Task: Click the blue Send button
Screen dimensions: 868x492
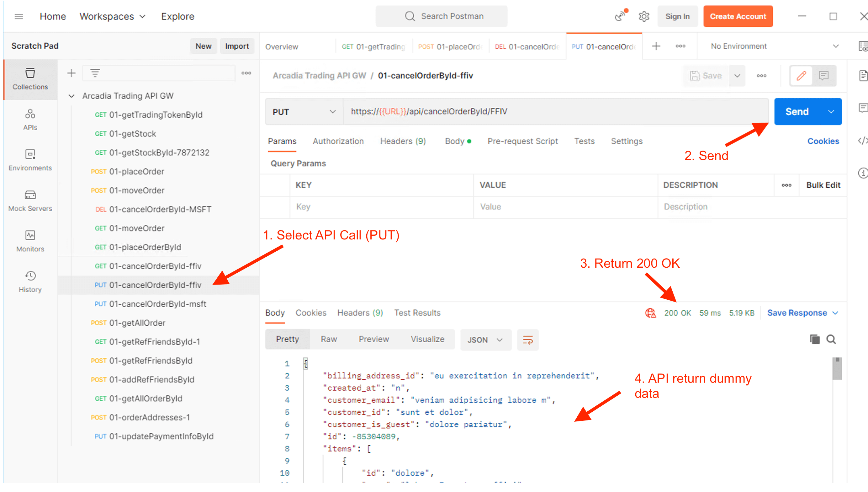Action: click(797, 112)
